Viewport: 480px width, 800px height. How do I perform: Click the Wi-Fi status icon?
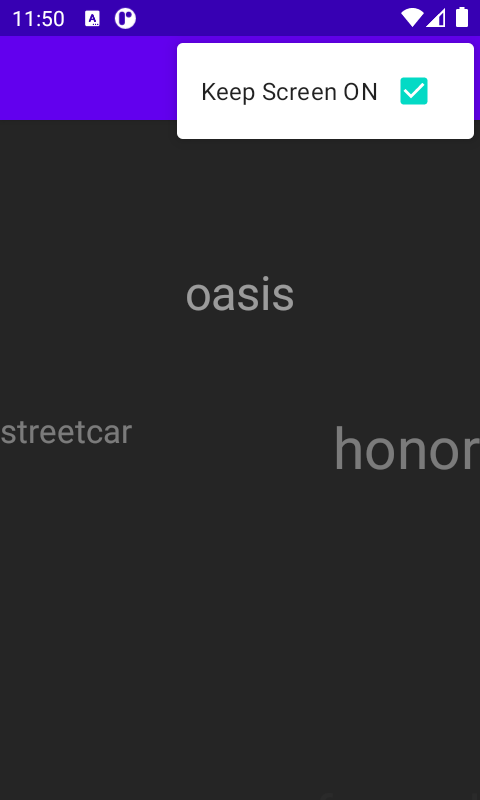(412, 18)
